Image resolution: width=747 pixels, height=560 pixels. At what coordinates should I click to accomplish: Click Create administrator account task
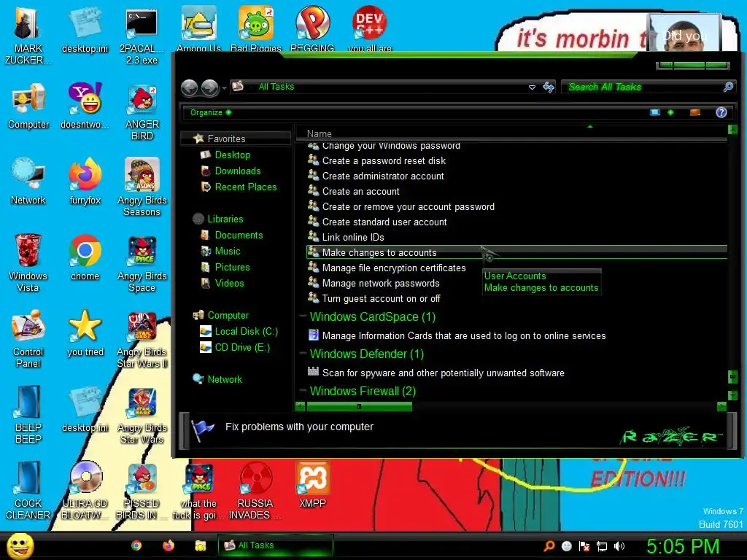(383, 176)
